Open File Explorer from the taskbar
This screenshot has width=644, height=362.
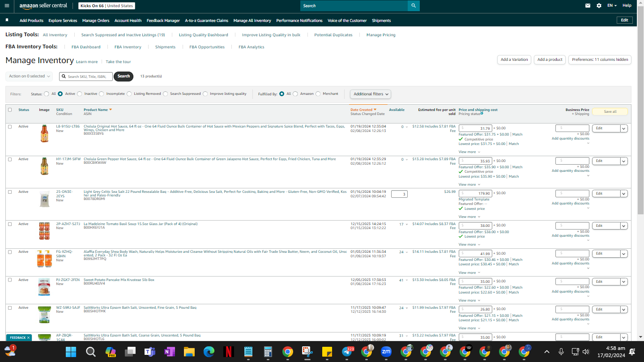(189, 352)
